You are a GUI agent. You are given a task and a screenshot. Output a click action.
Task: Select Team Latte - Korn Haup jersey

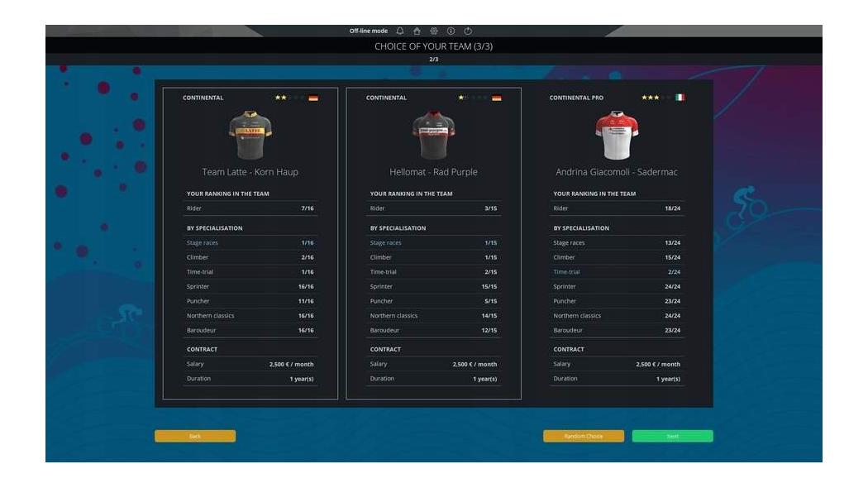click(250, 135)
